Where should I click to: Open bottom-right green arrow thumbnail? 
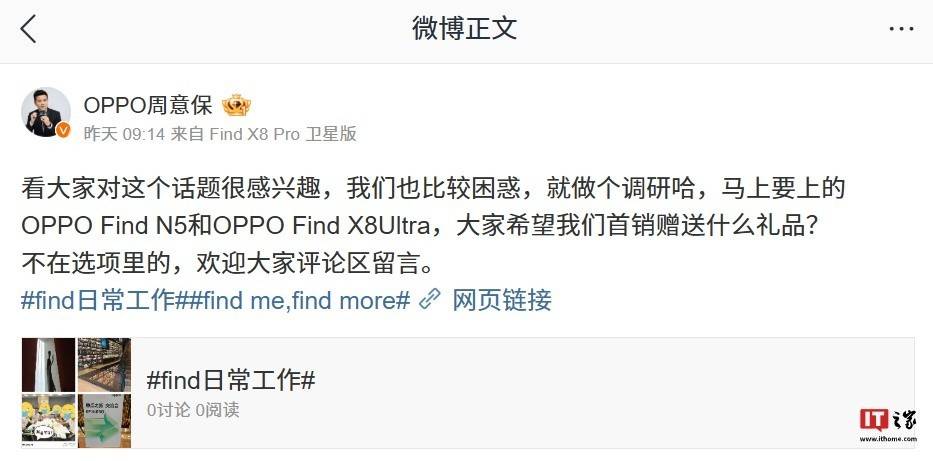[x=104, y=420]
